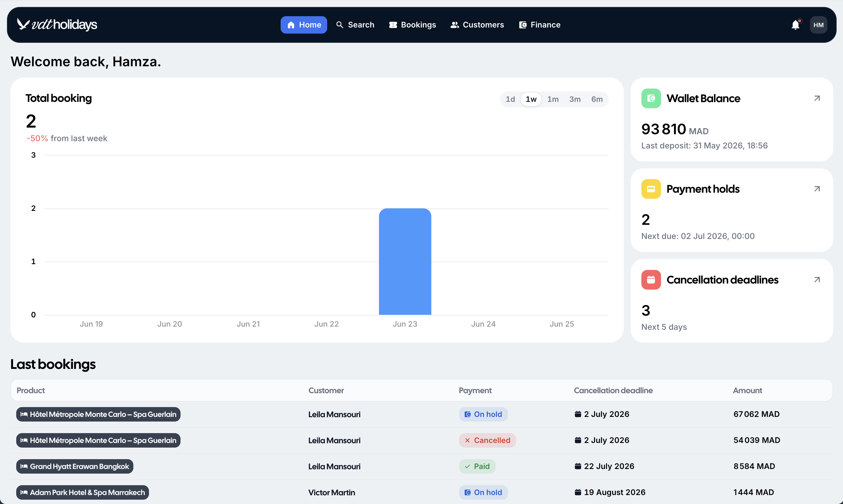Image resolution: width=843 pixels, height=504 pixels.
Task: Click the Last bookings heading
Action: [53, 364]
